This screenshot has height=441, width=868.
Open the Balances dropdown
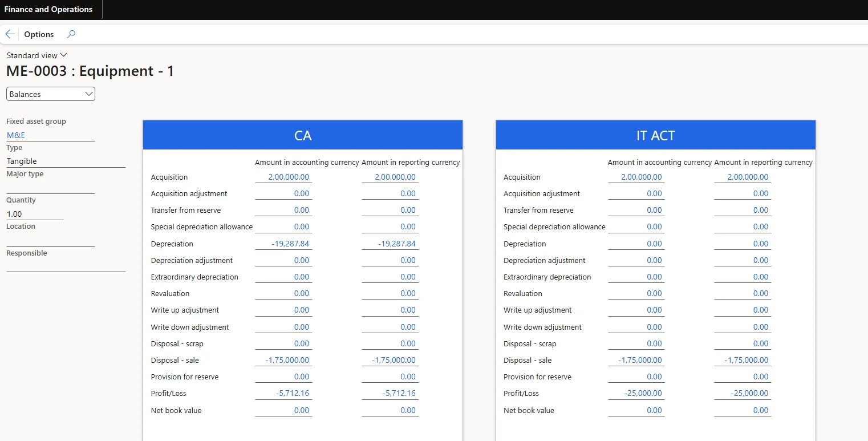click(51, 94)
